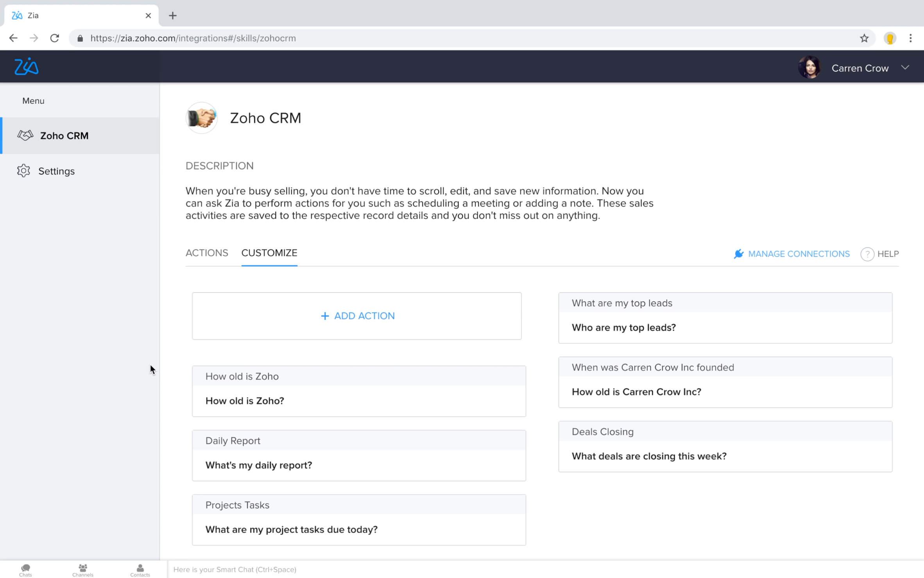This screenshot has width=924, height=578.
Task: Open Chats from bottom bar
Action: (25, 570)
